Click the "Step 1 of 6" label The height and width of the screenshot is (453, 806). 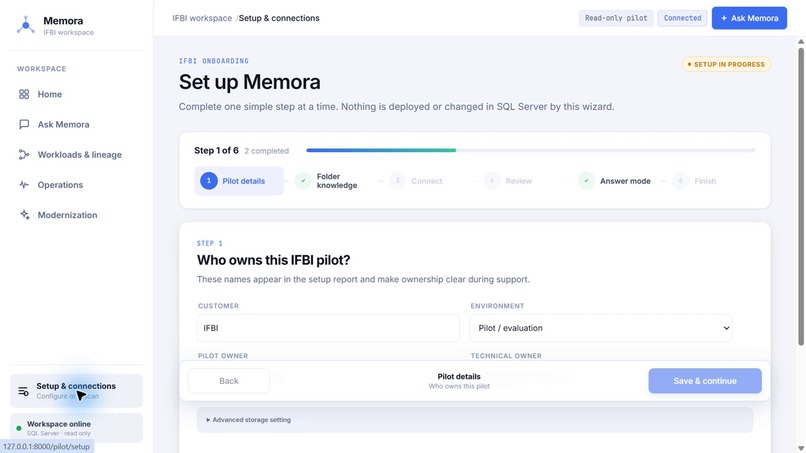216,151
